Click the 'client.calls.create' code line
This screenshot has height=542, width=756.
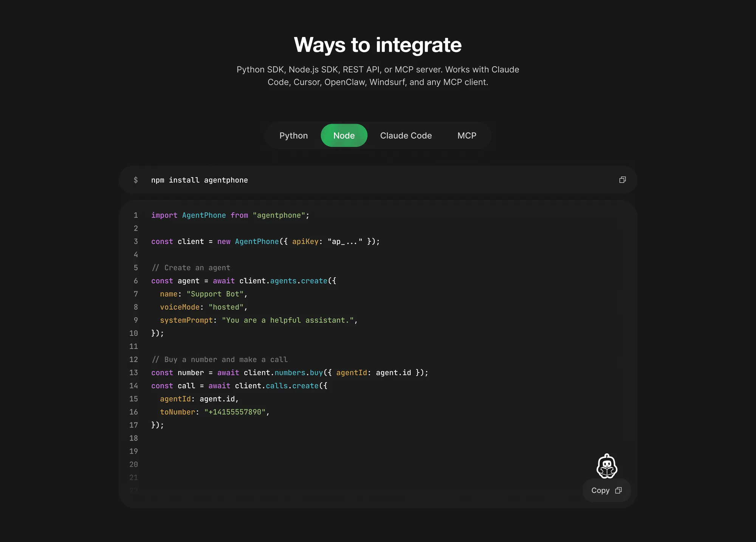tap(239, 386)
